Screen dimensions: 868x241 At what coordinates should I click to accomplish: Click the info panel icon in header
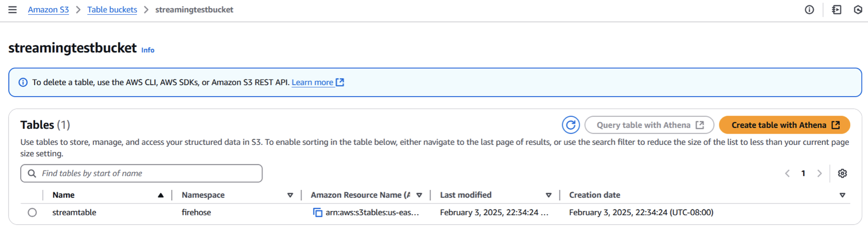809,10
